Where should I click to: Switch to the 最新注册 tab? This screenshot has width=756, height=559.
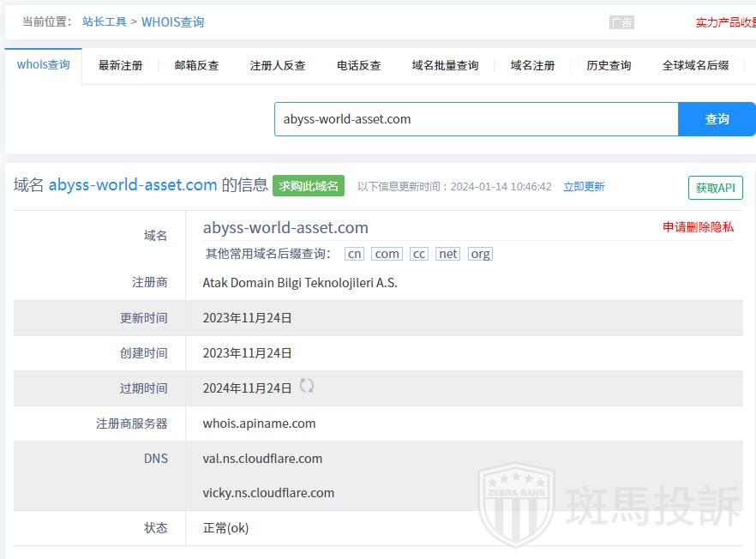pyautogui.click(x=121, y=65)
